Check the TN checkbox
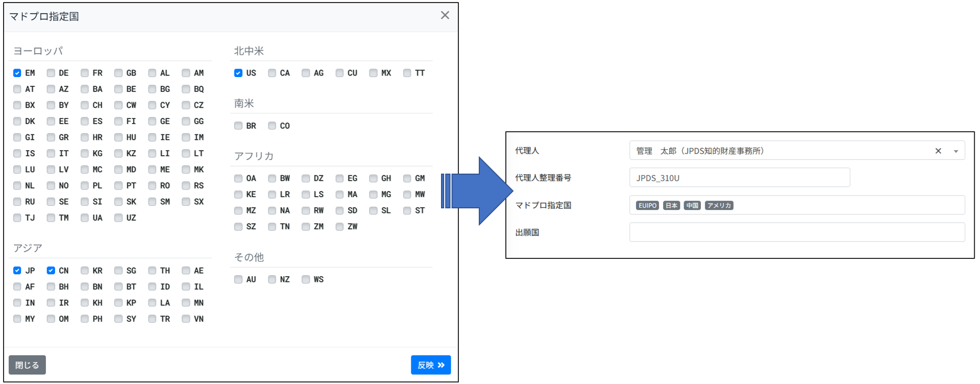Viewport: 980px width, 384px height. click(x=272, y=227)
